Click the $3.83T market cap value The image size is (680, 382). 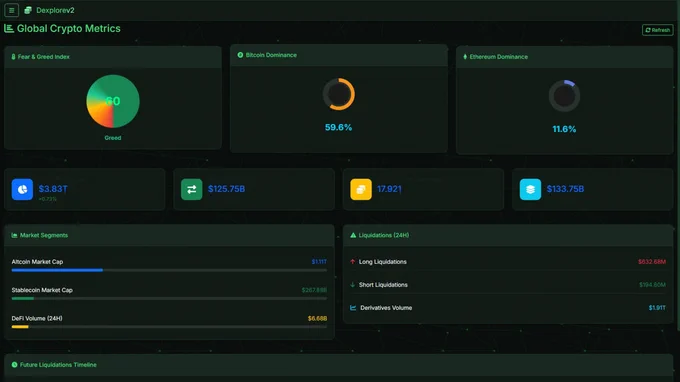click(53, 189)
